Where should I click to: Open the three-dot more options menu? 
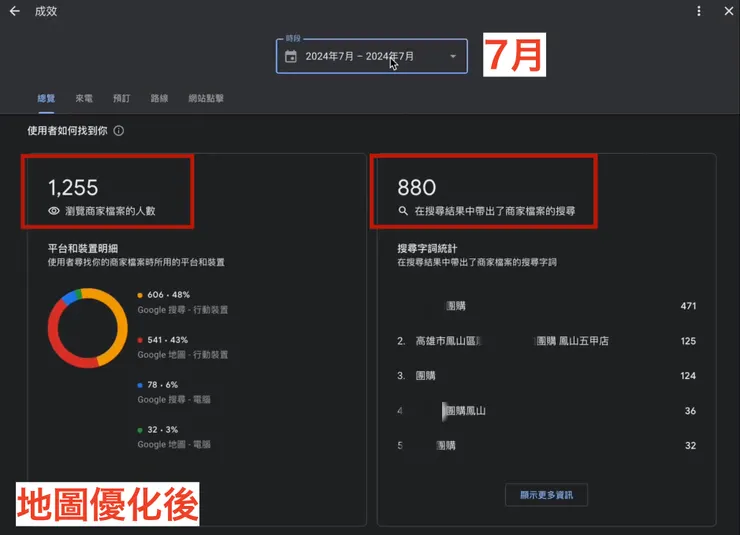point(698,11)
